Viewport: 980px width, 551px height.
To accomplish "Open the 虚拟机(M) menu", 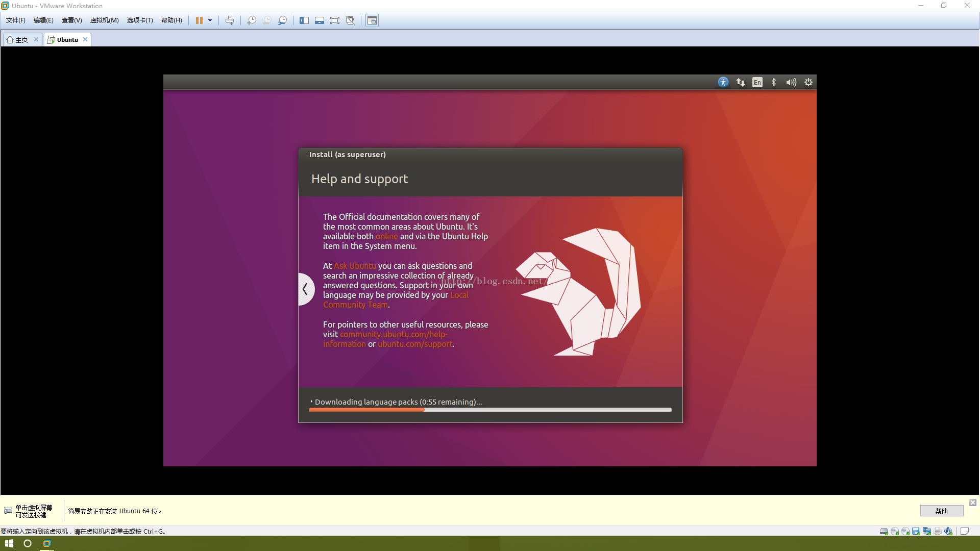I will coord(104,20).
